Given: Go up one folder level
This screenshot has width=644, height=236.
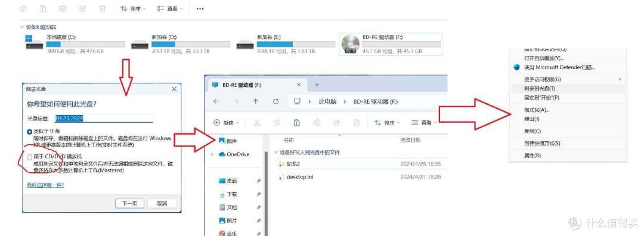Looking at the screenshot, I should click(256, 101).
